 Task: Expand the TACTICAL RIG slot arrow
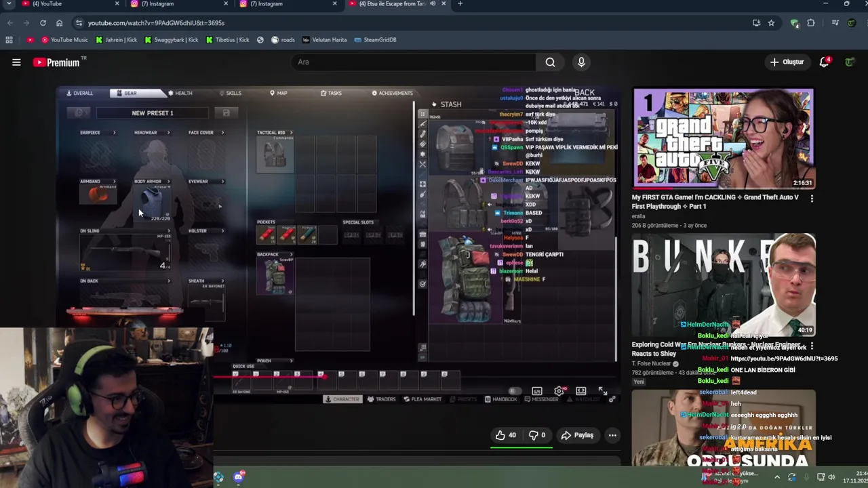292,133
